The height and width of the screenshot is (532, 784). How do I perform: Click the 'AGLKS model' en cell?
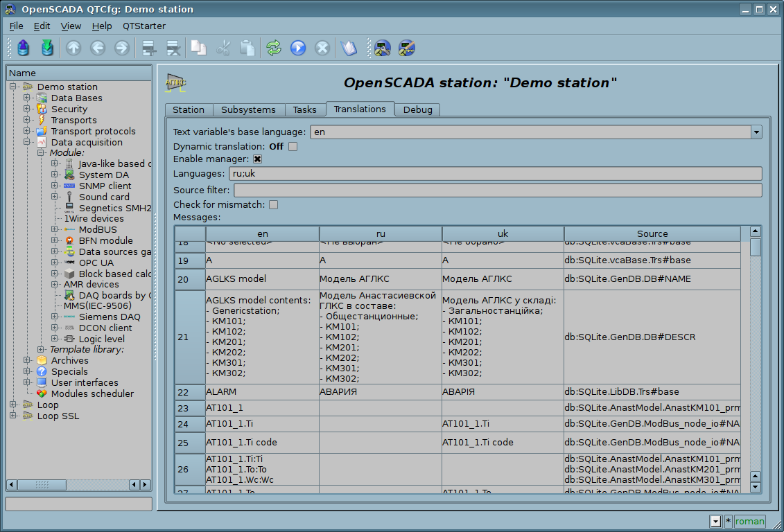tap(263, 278)
